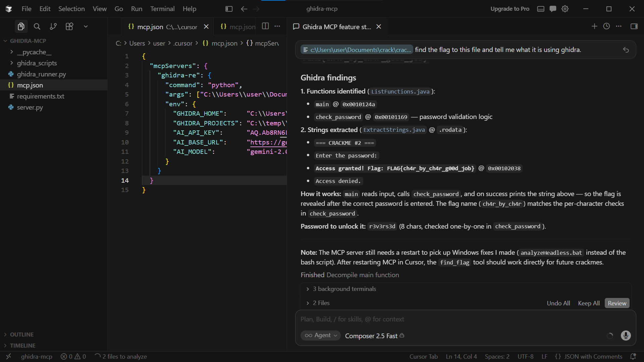The image size is (644, 362).
Task: Open the Search view icon
Action: click(37, 26)
